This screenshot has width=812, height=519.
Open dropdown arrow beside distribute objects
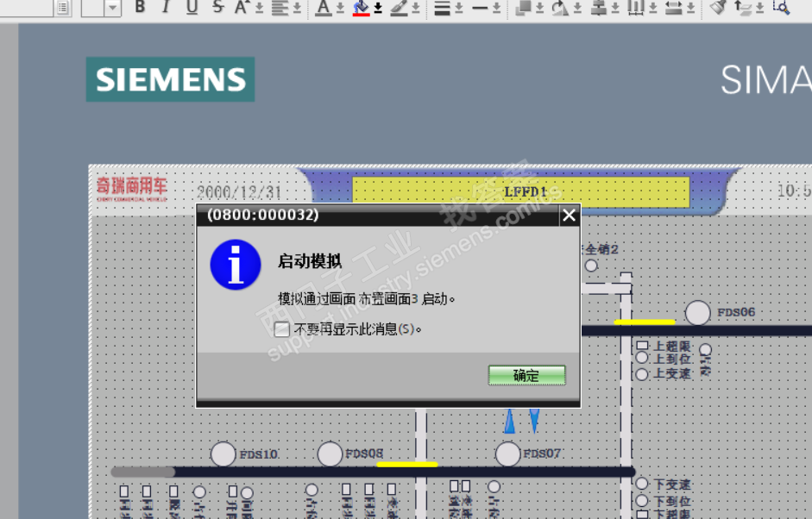pyautogui.click(x=653, y=8)
